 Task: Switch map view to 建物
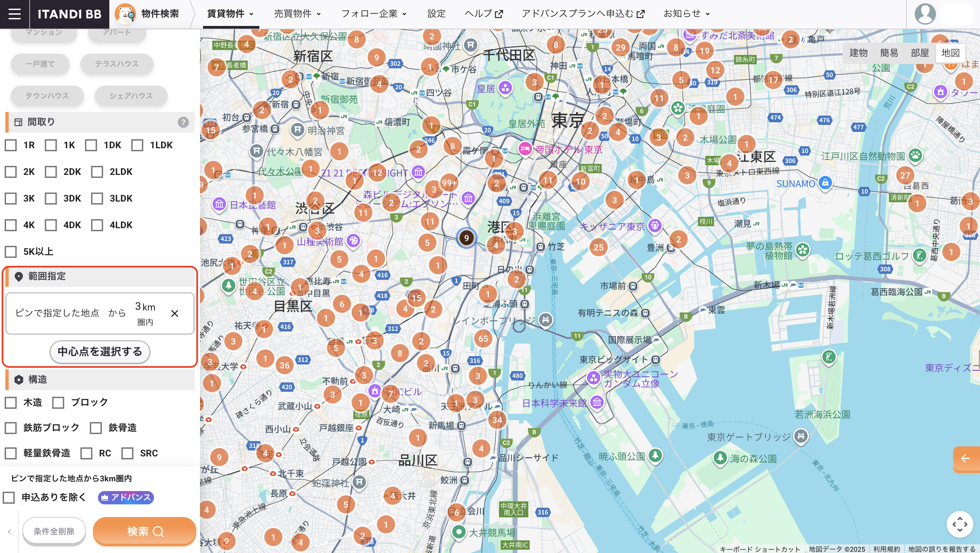point(858,53)
